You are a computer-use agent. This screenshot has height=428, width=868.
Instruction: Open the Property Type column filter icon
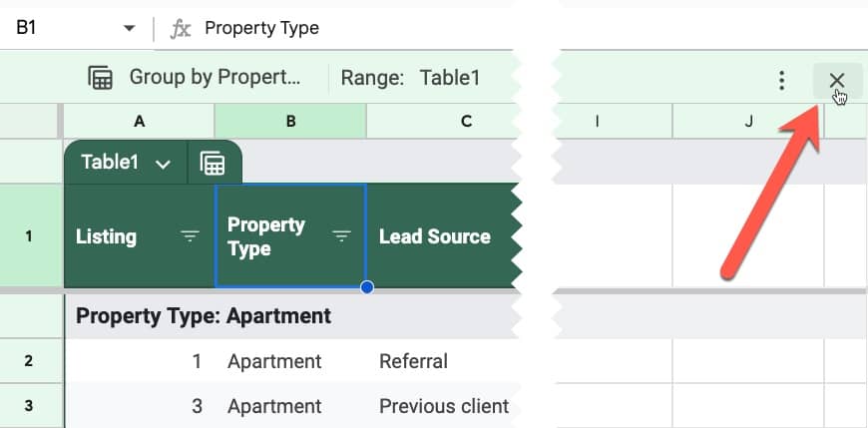pos(341,237)
